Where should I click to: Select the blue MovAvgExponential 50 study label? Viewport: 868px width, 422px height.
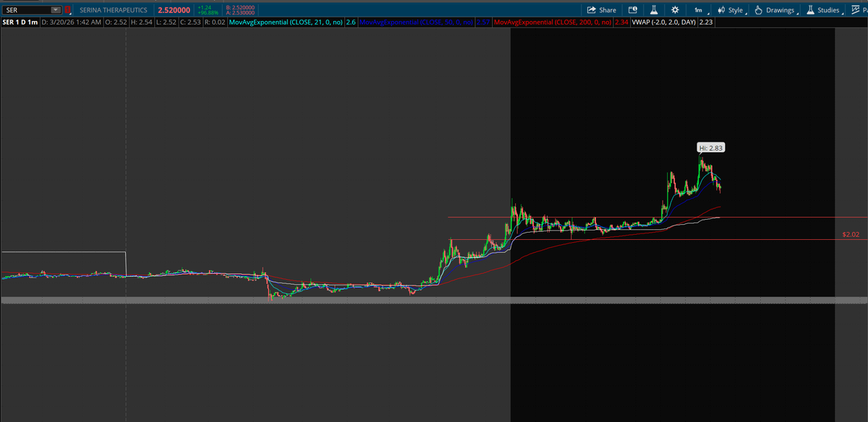(415, 23)
